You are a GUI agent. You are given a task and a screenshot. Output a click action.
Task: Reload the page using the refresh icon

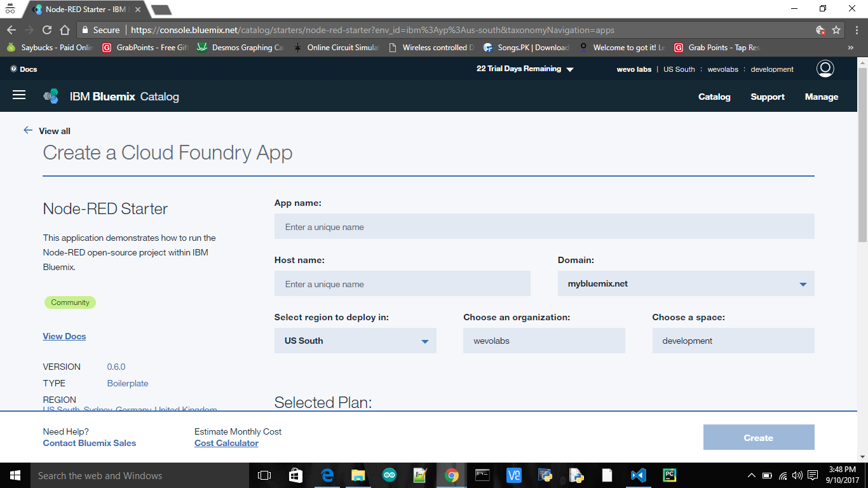(46, 29)
